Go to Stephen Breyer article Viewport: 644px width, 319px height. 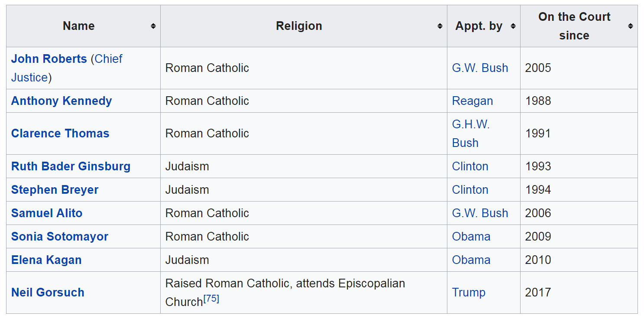point(55,190)
